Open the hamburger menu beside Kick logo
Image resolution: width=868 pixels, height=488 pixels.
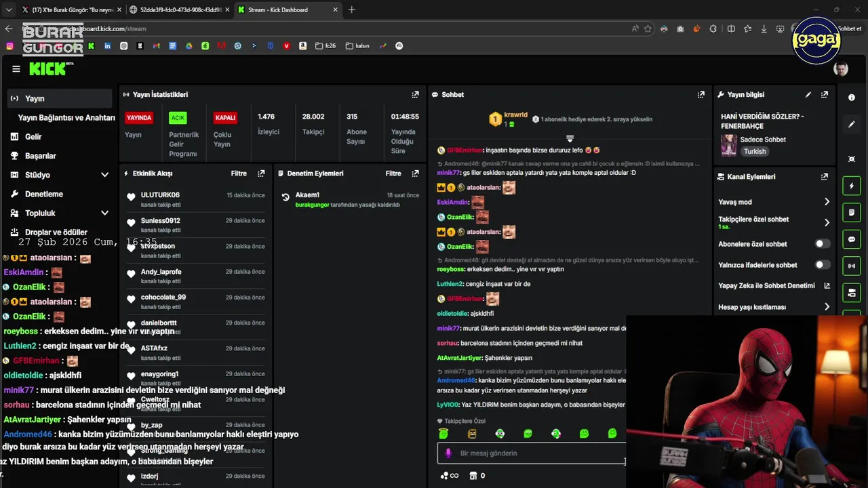click(16, 68)
